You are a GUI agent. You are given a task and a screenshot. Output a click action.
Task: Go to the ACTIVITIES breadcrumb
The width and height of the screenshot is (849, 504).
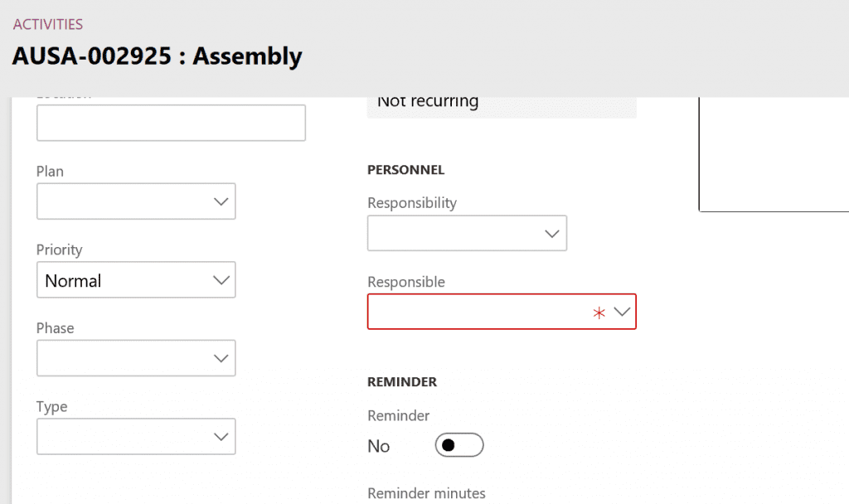tap(48, 25)
